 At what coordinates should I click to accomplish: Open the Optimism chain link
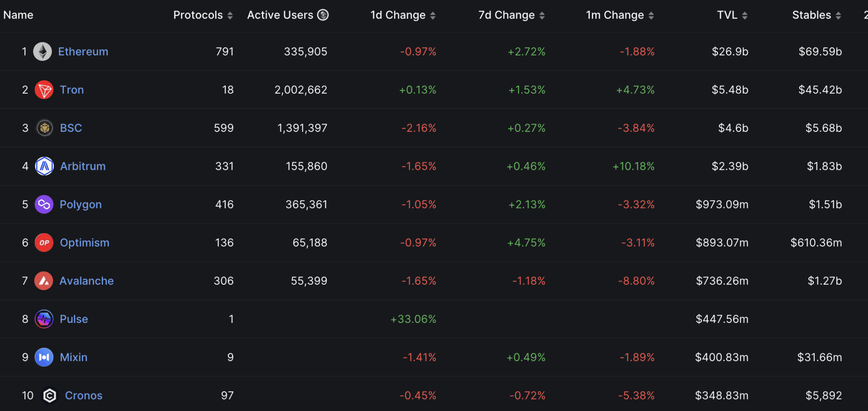point(84,243)
